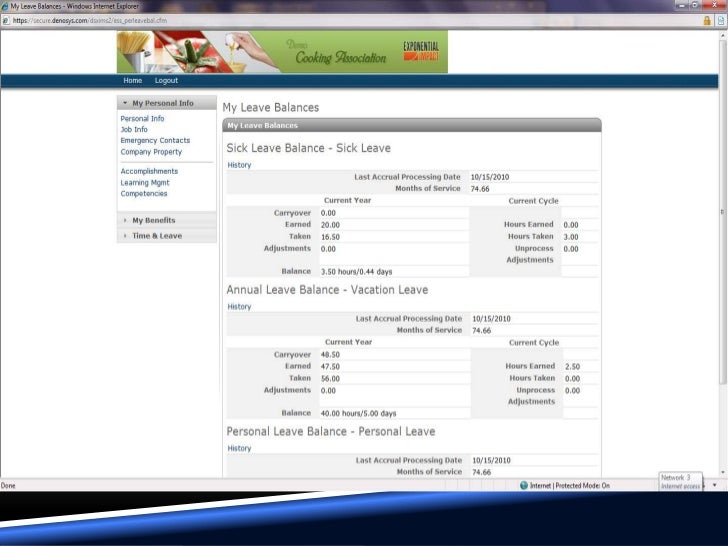
Task: View History for Annual Leave Balance
Action: click(x=239, y=306)
